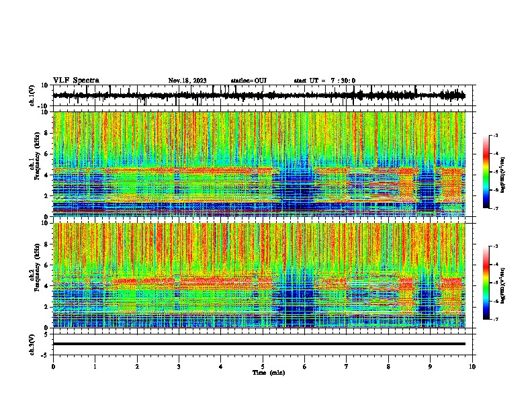
Task: Click the "VLF Spectra" plot title
Action: [x=76, y=81]
